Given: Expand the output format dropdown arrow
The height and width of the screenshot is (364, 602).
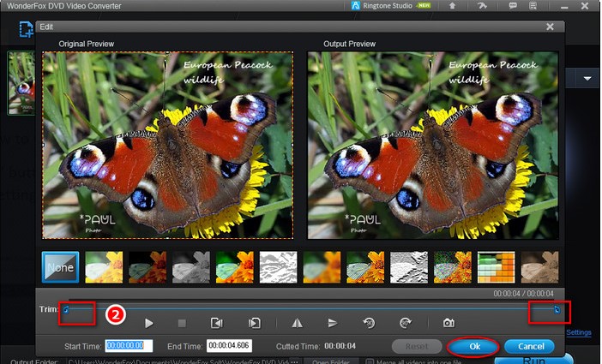Looking at the screenshot, I should click(x=587, y=79).
